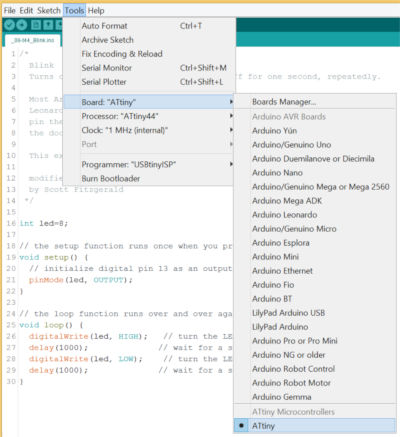Viewport: 400px width, 437px height.
Task: Open Boards Manager...
Action: point(315,102)
